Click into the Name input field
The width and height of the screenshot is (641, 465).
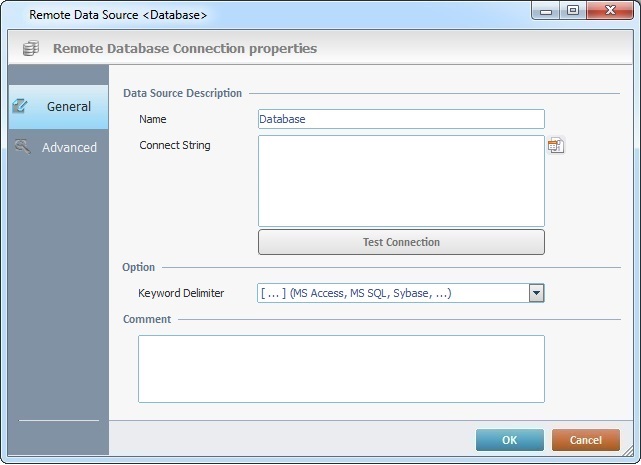pos(400,119)
